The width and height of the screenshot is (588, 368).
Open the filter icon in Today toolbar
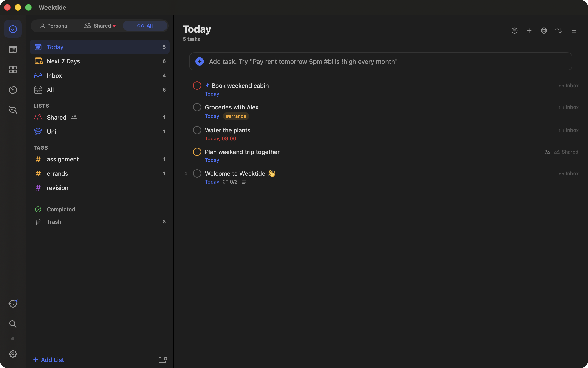pyautogui.click(x=514, y=31)
